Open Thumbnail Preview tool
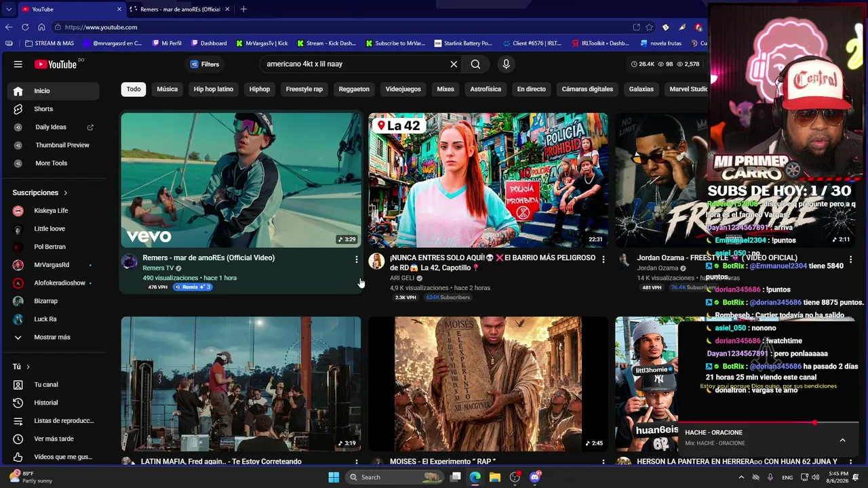This screenshot has height=488, width=868. pos(53,145)
